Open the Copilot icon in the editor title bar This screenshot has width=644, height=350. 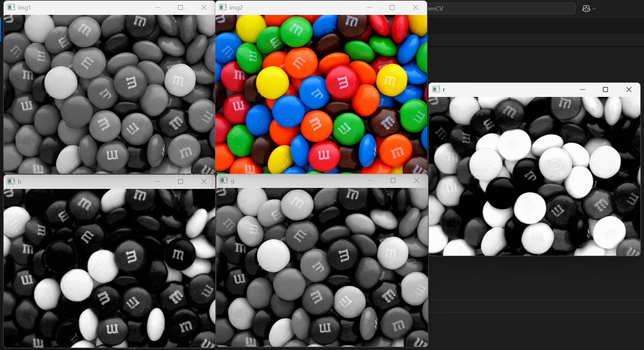click(x=586, y=9)
